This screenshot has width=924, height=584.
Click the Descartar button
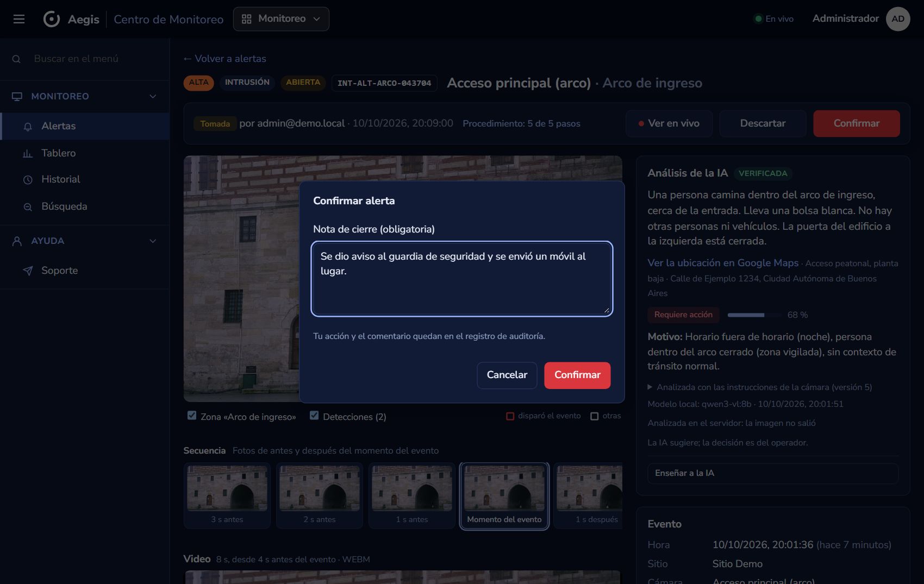763,123
